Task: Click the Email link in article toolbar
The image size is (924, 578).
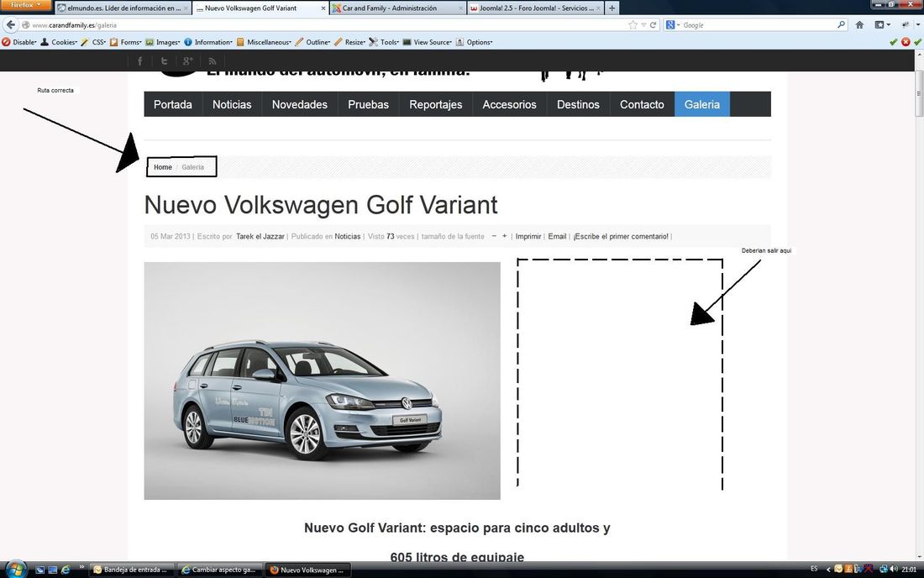Action: tap(557, 236)
